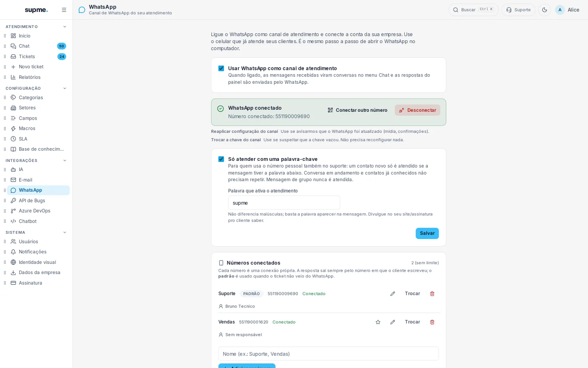Viewport: 588px width, 368px height.
Task: Select WhatsApp in the sidebar
Action: click(38, 190)
